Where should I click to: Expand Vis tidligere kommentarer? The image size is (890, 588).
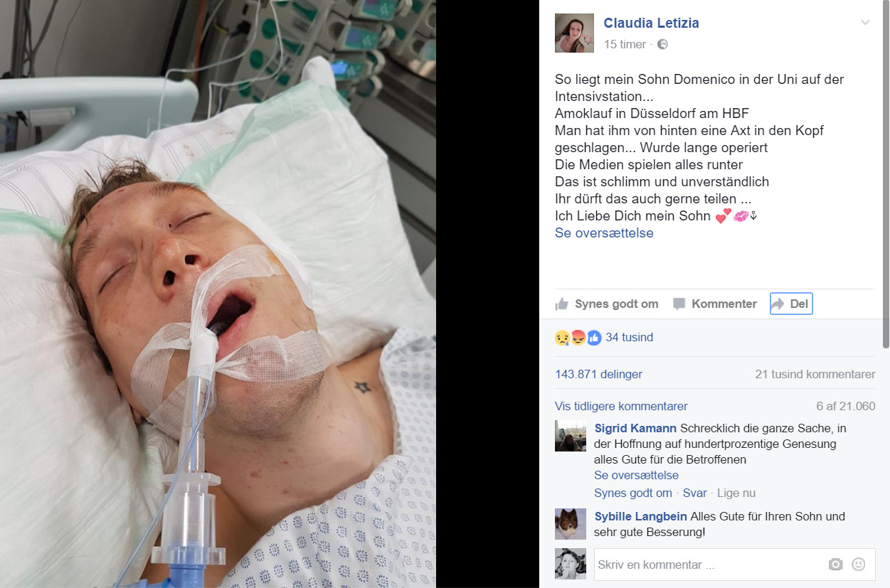click(x=621, y=407)
